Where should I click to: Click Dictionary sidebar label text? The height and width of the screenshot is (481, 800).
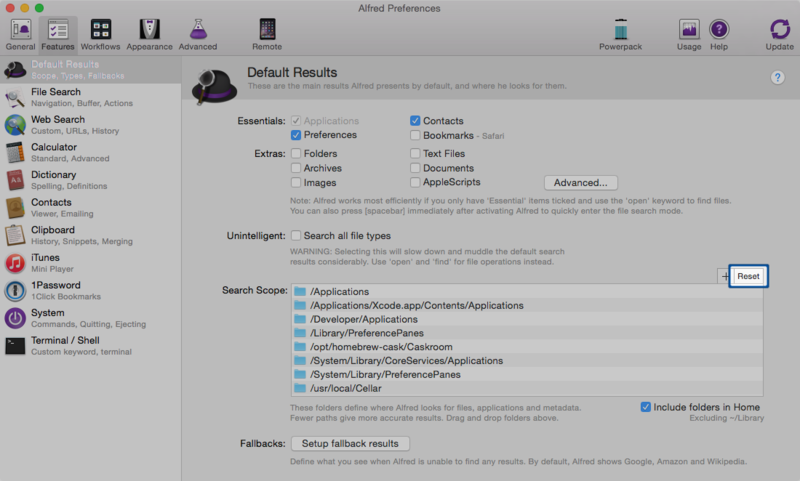tap(54, 174)
